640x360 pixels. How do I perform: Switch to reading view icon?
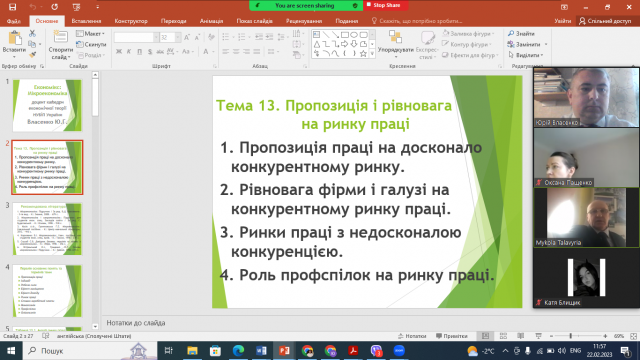pos(521,336)
